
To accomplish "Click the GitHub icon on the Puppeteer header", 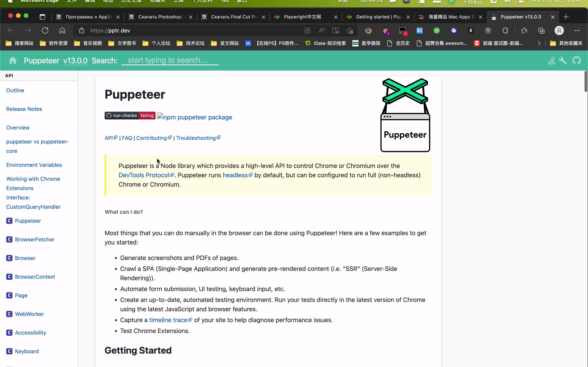I will pyautogui.click(x=577, y=60).
